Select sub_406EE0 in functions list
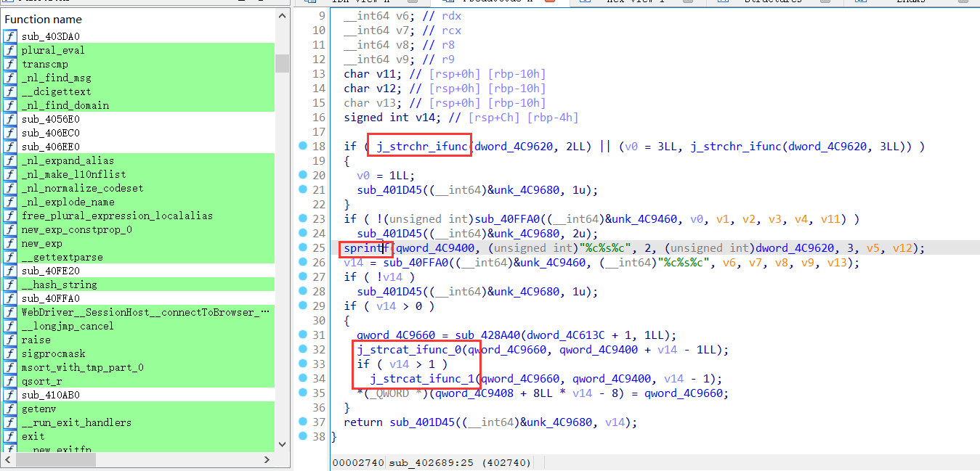The height and width of the screenshot is (471, 980). click(138, 147)
